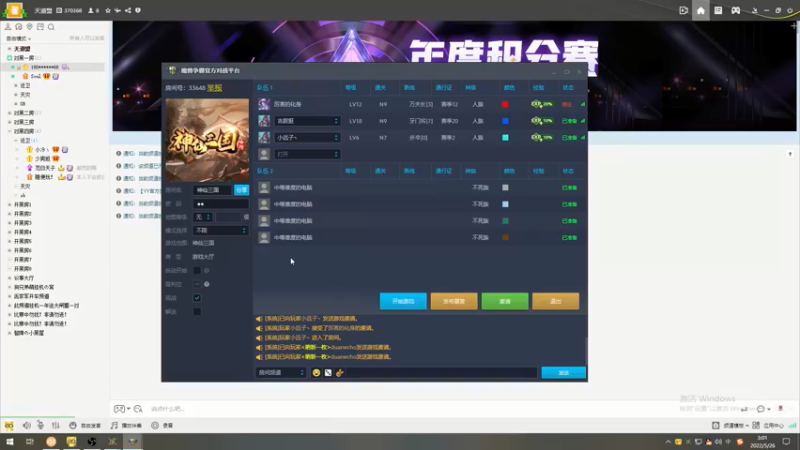Open the 打开 empty slot dropdown
Screen dimensions: 800x450
coord(307,154)
